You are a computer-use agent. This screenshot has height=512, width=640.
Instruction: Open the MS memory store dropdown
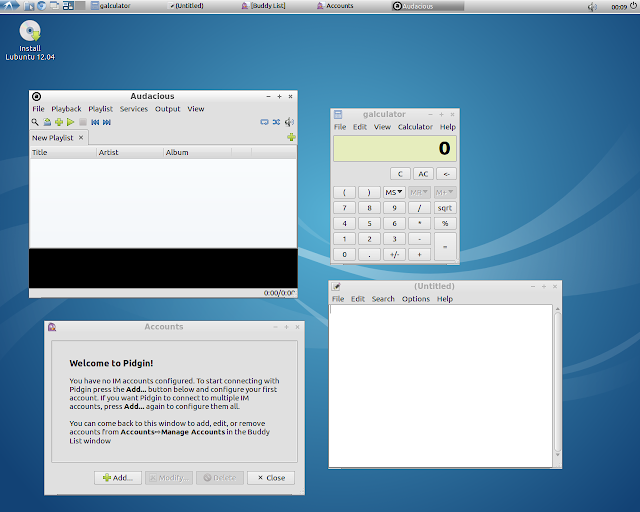pyautogui.click(x=394, y=192)
